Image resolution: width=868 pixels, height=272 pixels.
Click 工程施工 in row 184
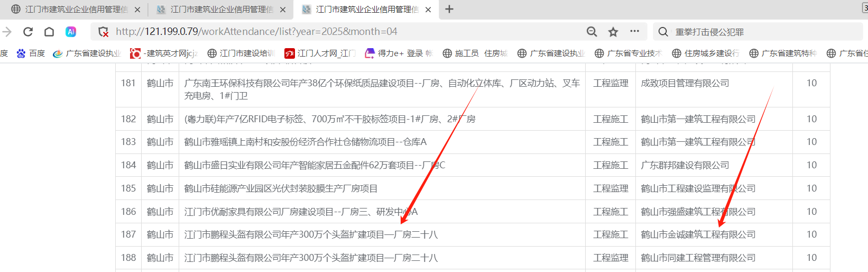611,165
